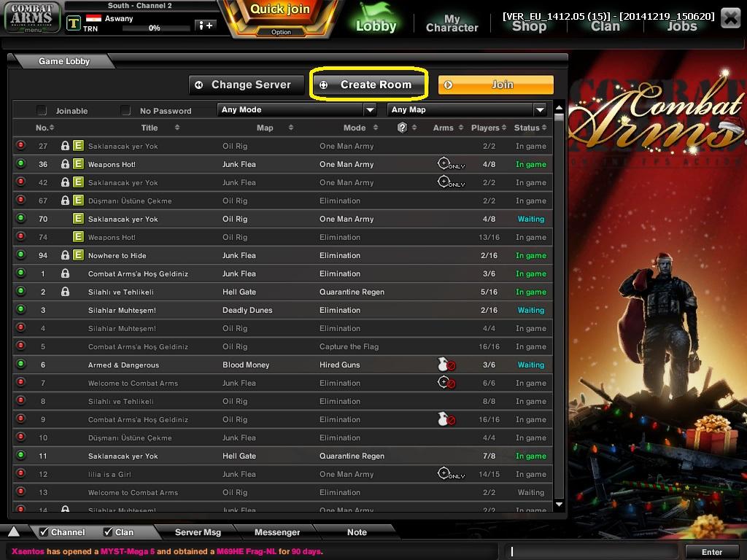Image resolution: width=747 pixels, height=560 pixels.
Task: Open the Any Map dropdown
Action: (x=467, y=110)
